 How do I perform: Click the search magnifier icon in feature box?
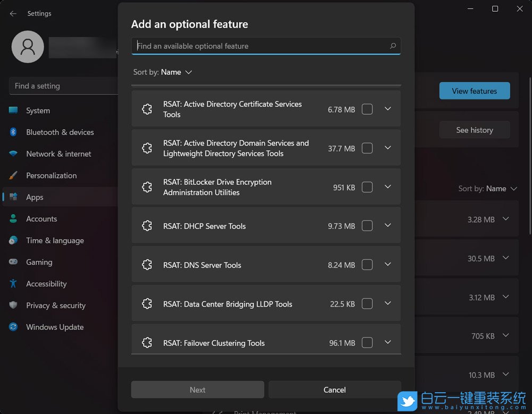(393, 46)
